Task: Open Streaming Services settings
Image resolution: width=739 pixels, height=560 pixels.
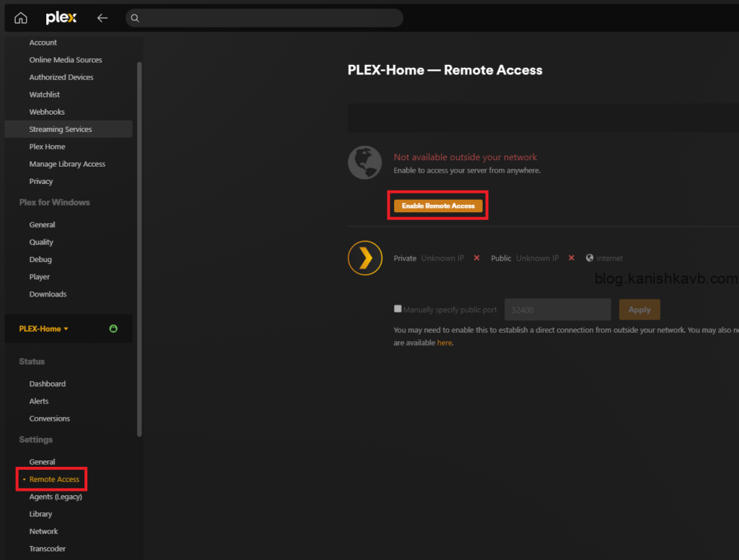Action: pyautogui.click(x=61, y=129)
